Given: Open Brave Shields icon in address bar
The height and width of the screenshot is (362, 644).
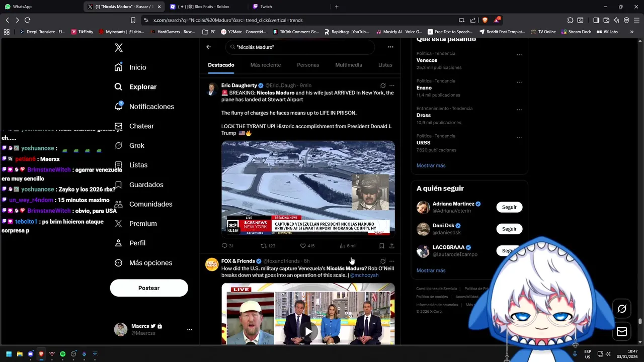Looking at the screenshot, I should coord(485,20).
